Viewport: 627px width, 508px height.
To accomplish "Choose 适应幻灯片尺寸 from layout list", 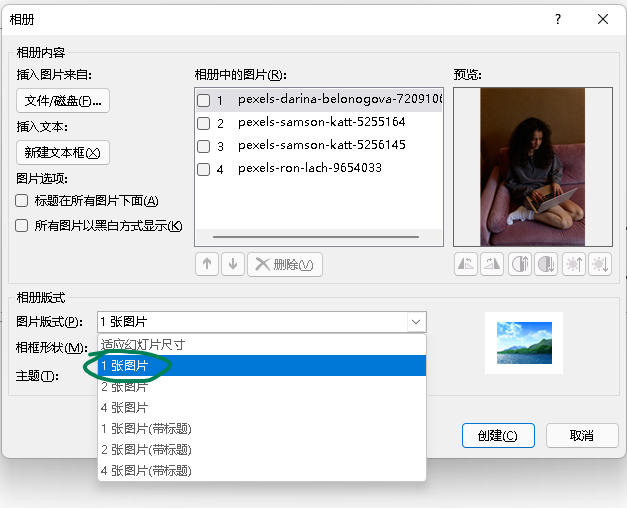I will [262, 344].
